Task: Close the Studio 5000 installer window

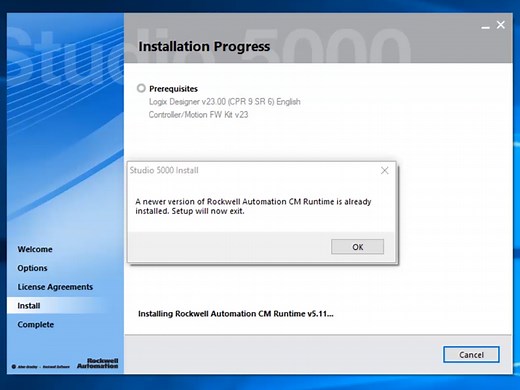Action: [x=501, y=25]
